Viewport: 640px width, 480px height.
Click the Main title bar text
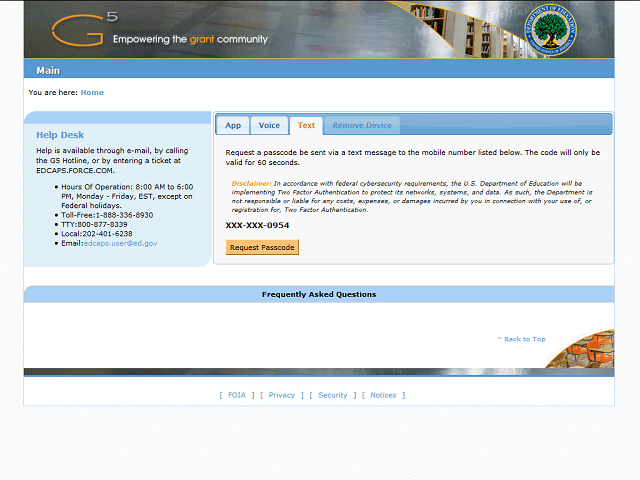(x=48, y=71)
